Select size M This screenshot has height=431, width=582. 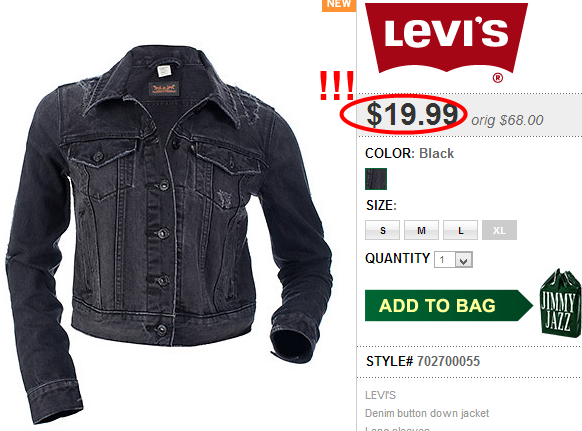coord(421,230)
